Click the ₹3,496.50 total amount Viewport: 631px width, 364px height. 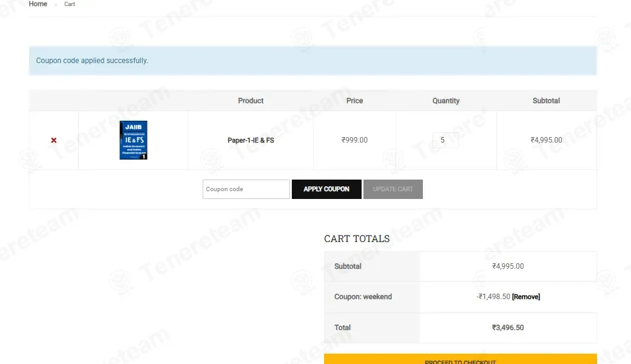pyautogui.click(x=508, y=328)
